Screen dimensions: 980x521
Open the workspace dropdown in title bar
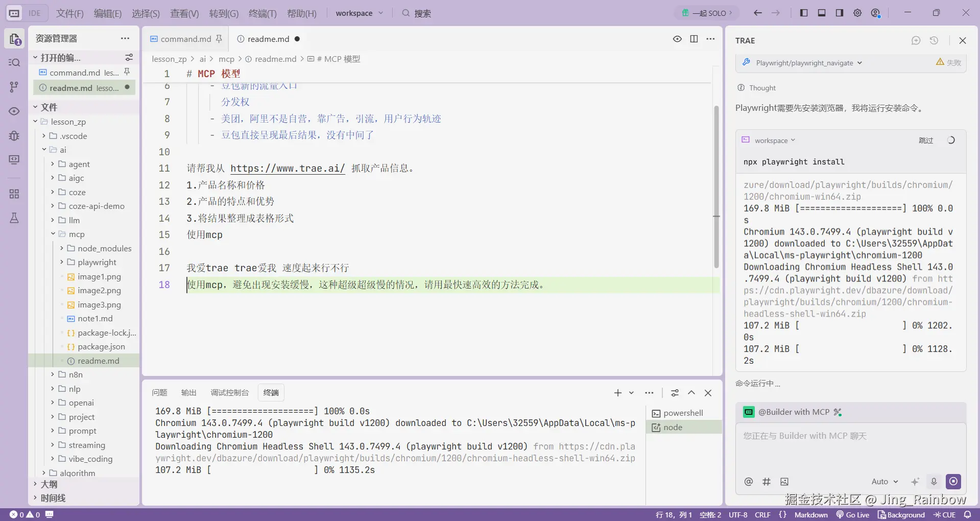point(359,13)
